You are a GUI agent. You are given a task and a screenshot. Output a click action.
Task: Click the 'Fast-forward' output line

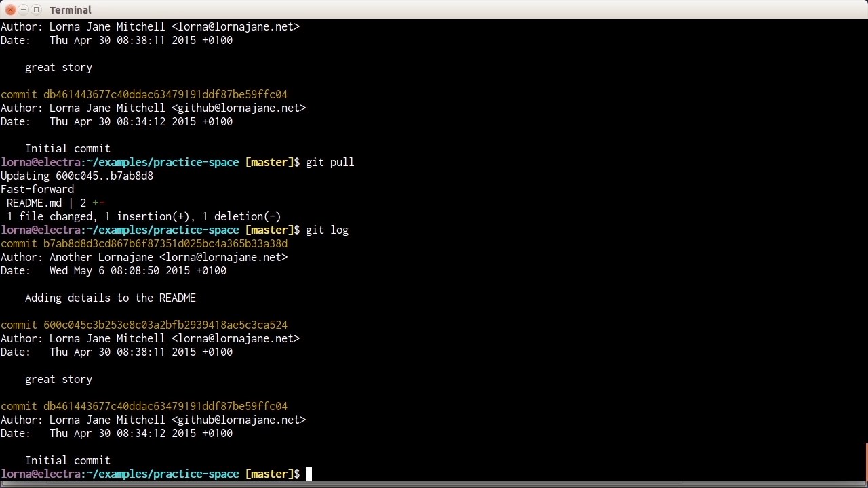[37, 189]
